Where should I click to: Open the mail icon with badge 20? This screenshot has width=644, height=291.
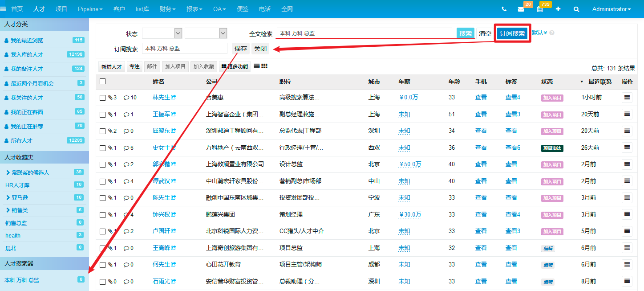pos(521,9)
